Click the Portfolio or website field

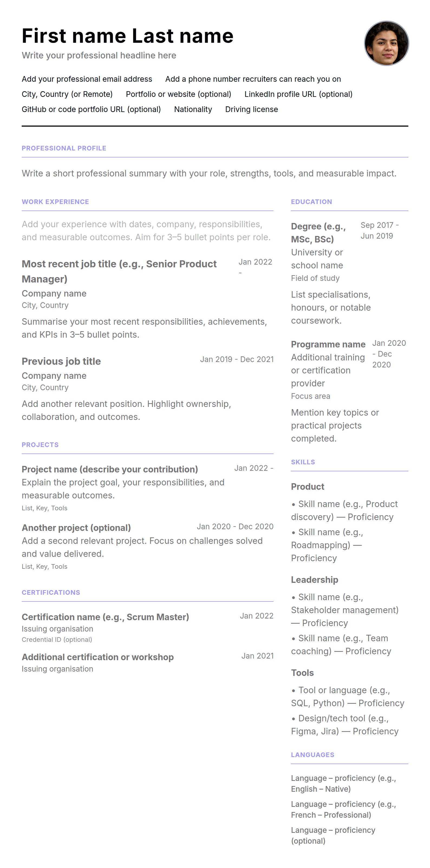[x=178, y=94]
